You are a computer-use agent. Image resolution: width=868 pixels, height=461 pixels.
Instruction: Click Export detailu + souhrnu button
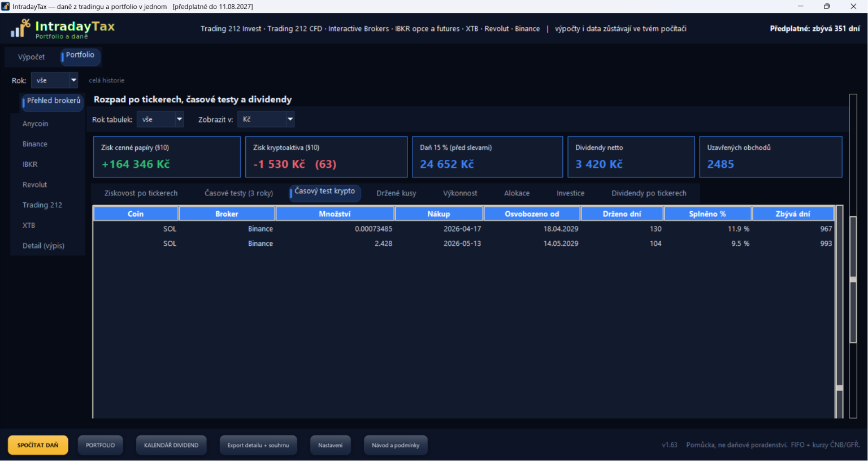click(258, 445)
